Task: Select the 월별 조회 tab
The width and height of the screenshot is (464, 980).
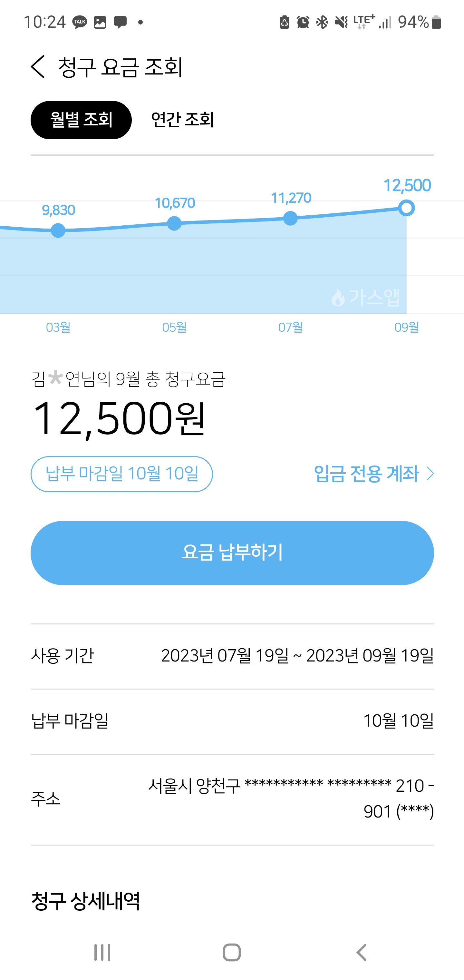Action: tap(81, 120)
